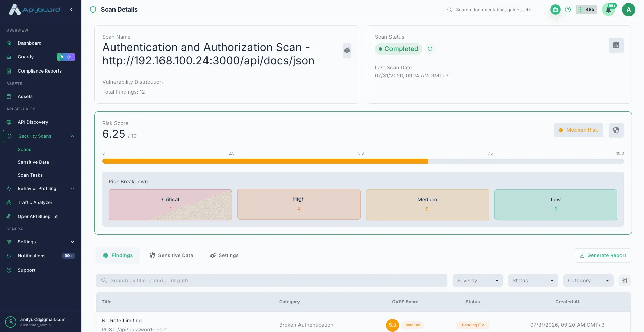The height and width of the screenshot is (332, 644).
Task: Switch to the Findings tab
Action: [x=118, y=255]
